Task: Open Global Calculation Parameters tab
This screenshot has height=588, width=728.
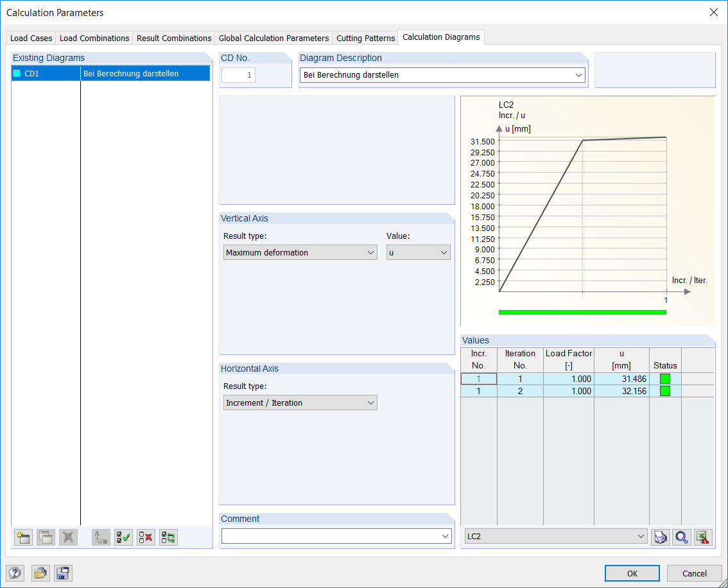Action: (x=274, y=38)
